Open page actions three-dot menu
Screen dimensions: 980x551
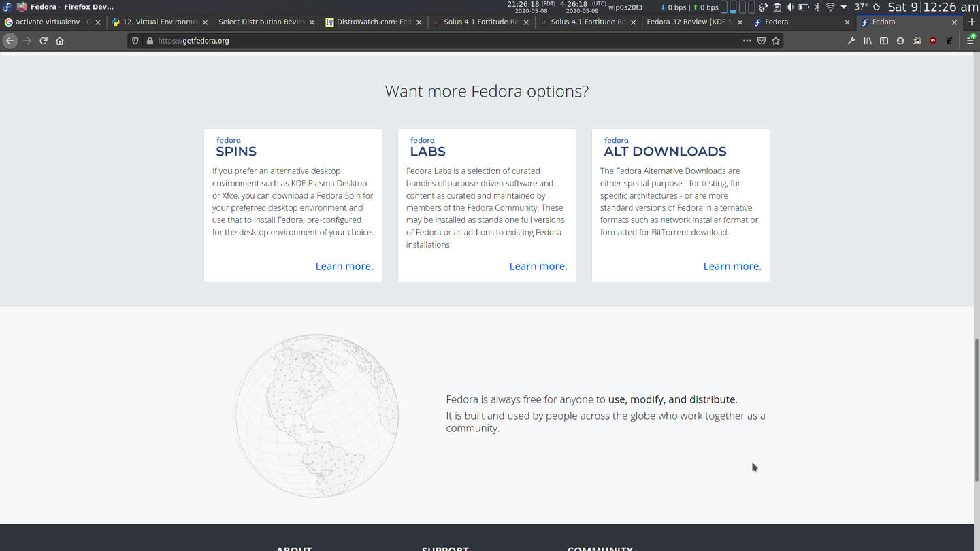[x=747, y=41]
